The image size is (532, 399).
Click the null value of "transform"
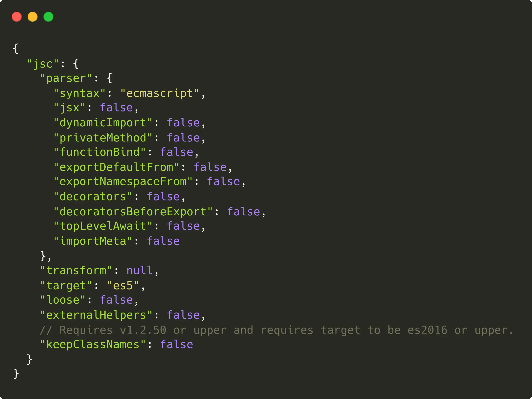point(140,270)
